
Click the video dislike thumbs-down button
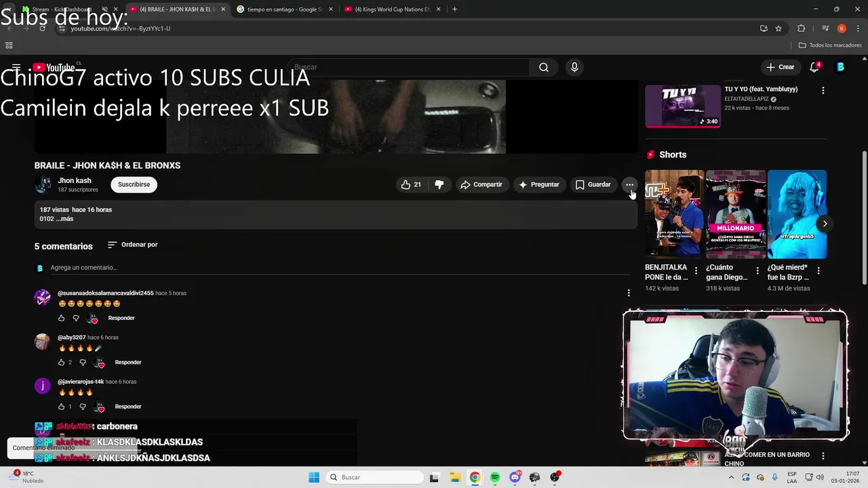(439, 184)
